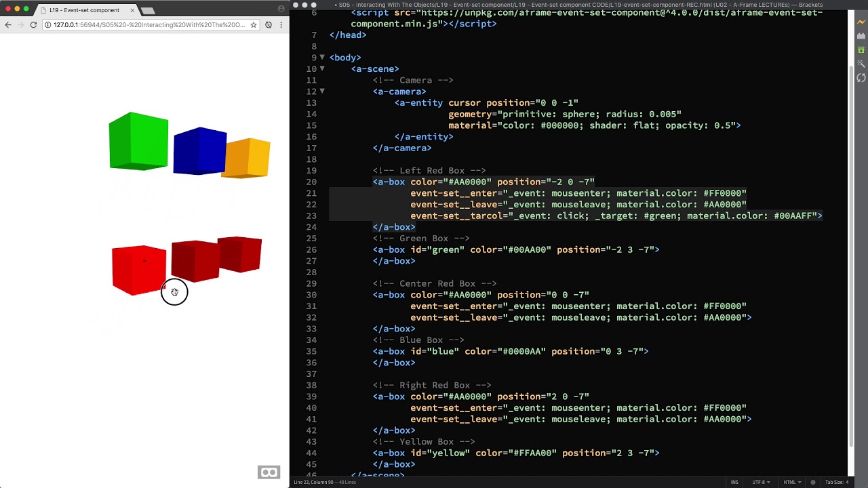Click the right dark red box

tap(240, 255)
